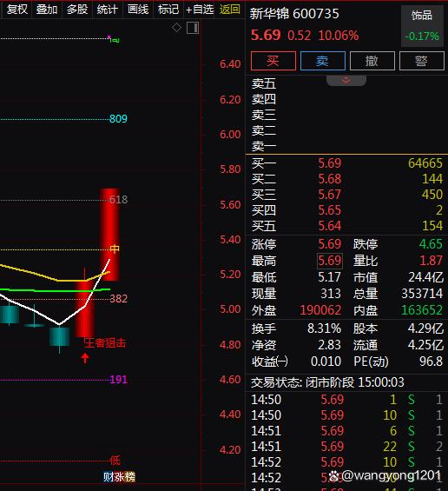This screenshot has height=491, width=448.
Task: Click the red up arrow signal marker
Action: click(x=85, y=358)
